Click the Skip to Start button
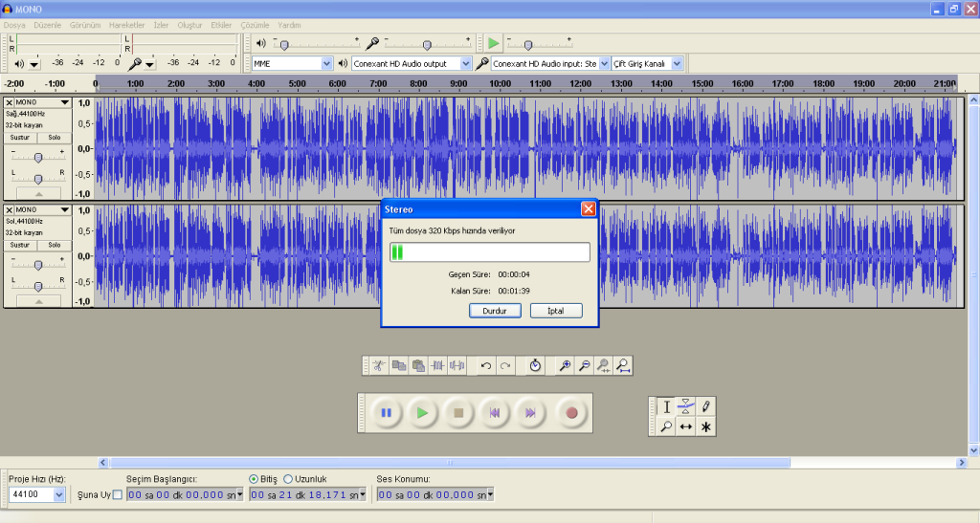Image resolution: width=980 pixels, height=523 pixels. point(495,412)
